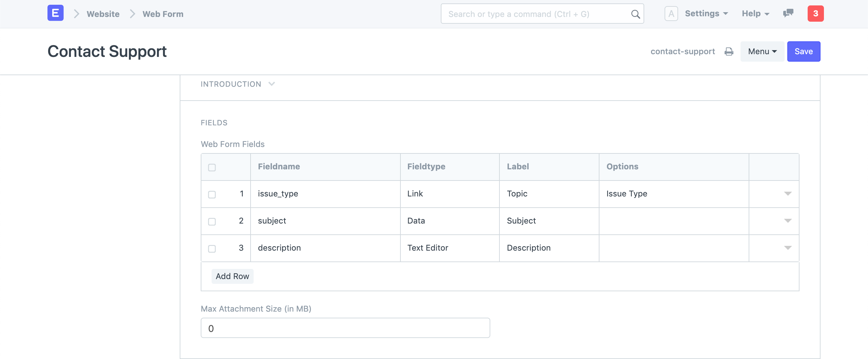Screen dimensions: 868x359
Task: Open the print preview icon
Action: click(x=729, y=51)
